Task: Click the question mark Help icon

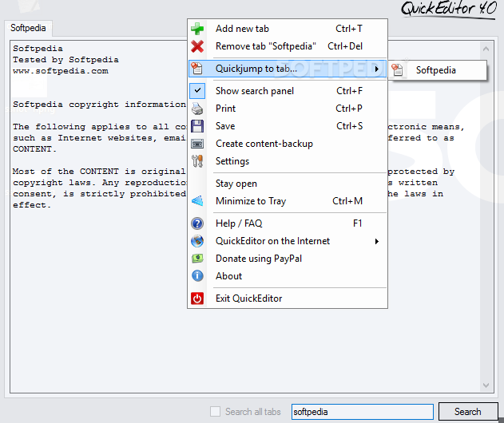Action: 197,223
